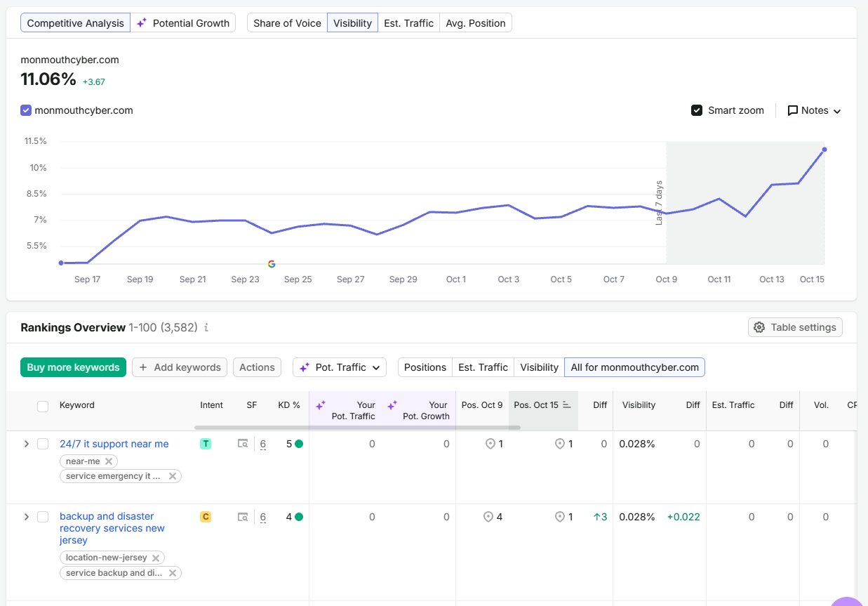Remove the near-me tag
Screen dimensions: 868x606
109,461
